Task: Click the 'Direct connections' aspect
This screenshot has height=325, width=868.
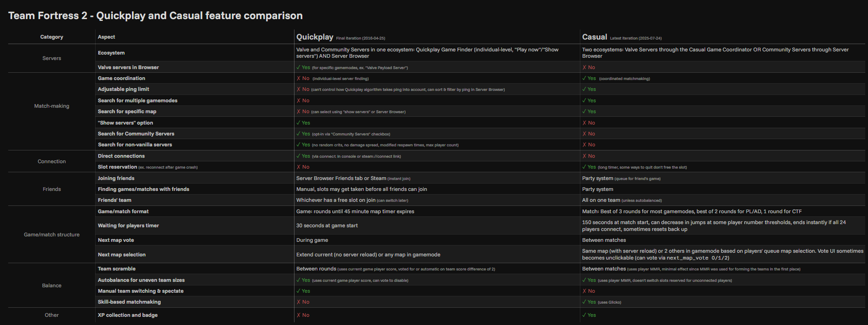Action: click(121, 156)
